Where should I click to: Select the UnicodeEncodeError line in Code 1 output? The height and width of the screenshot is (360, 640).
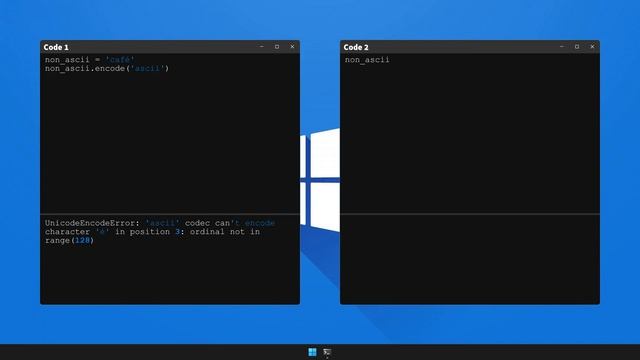160,223
